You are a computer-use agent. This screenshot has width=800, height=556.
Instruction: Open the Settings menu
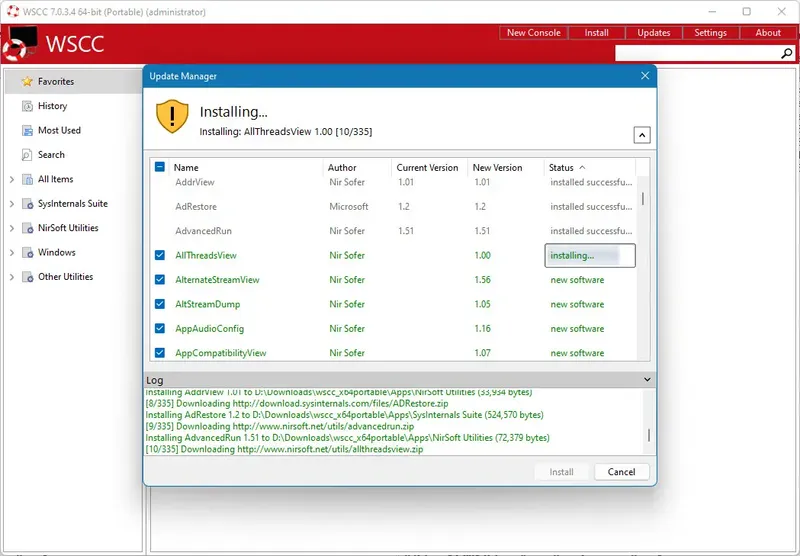[x=710, y=33]
